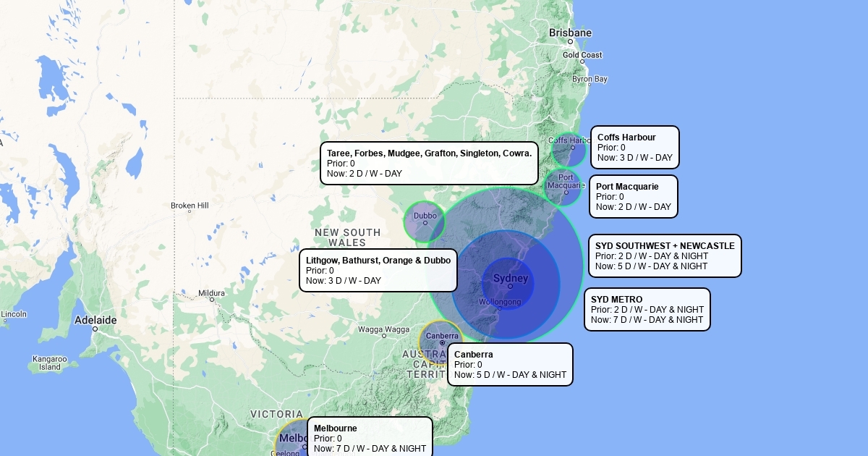Click the Canberra info label box
Screen dimensions: 868x456
(x=510, y=365)
